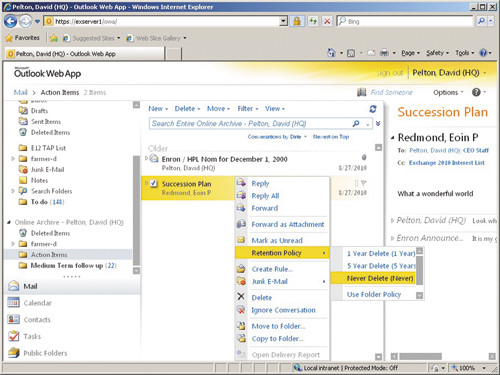The image size is (500, 375).
Task: Choose Mark as Unread in context menu
Action: click(x=277, y=240)
